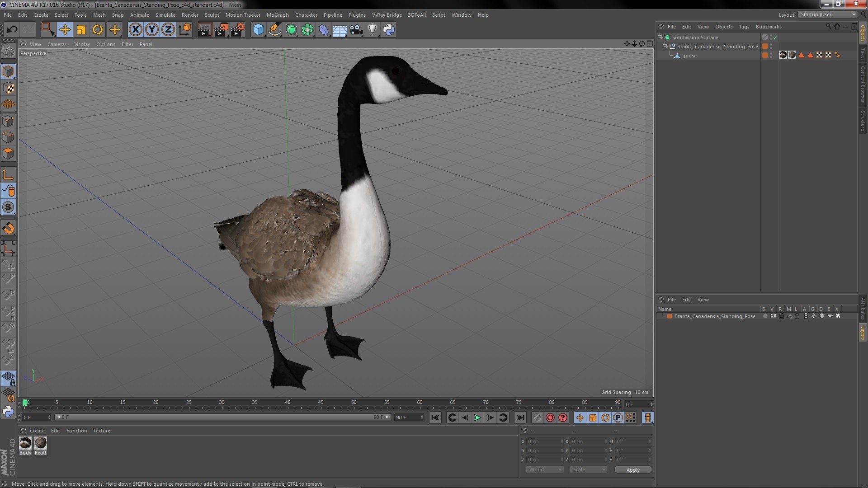Viewport: 868px width, 488px height.
Task: Toggle Subdivision Surface green enable checkmark
Action: [x=775, y=38]
